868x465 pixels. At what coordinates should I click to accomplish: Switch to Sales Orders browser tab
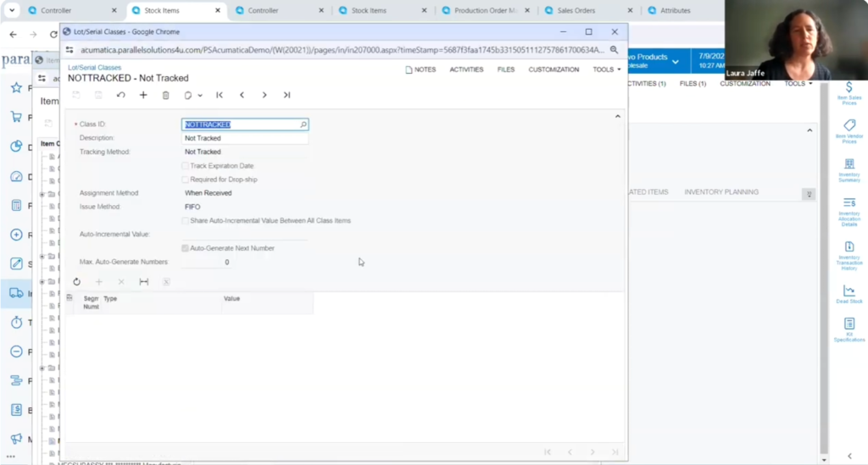588,10
